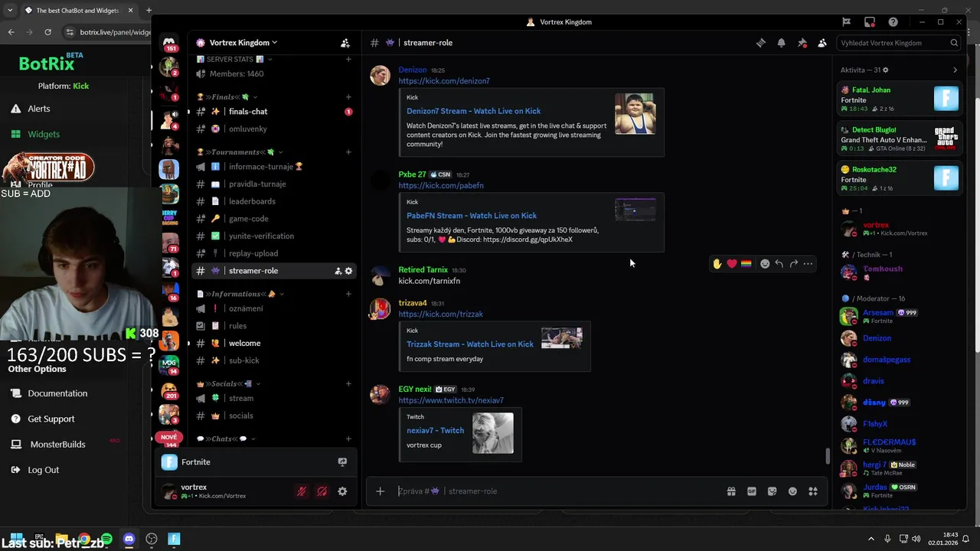Click the add attachment plus button
The width and height of the screenshot is (980, 551).
[x=380, y=491]
